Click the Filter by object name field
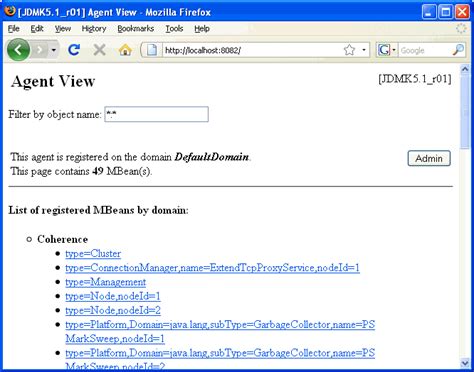 click(156, 114)
